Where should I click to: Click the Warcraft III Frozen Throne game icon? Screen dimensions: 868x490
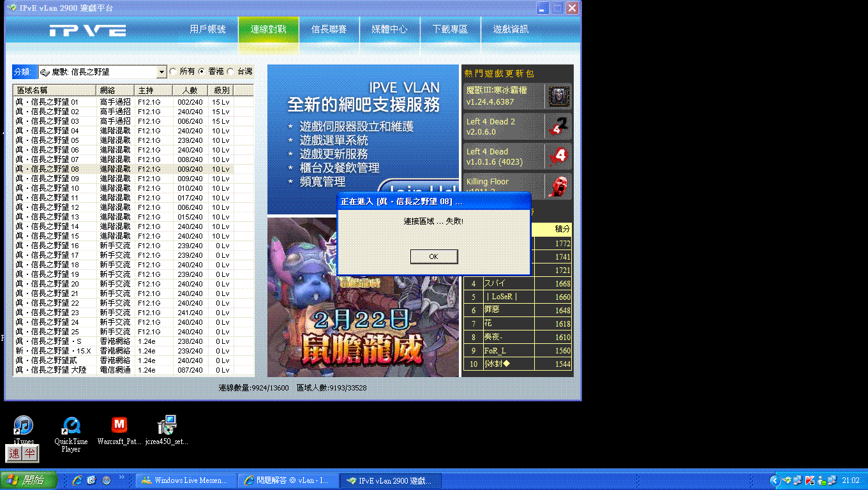click(x=558, y=96)
